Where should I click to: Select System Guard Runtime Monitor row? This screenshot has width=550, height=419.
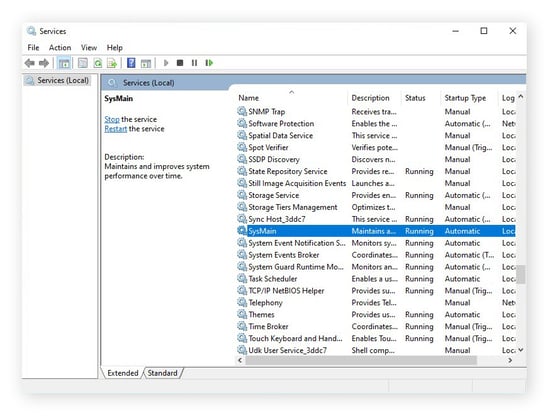pos(376,266)
